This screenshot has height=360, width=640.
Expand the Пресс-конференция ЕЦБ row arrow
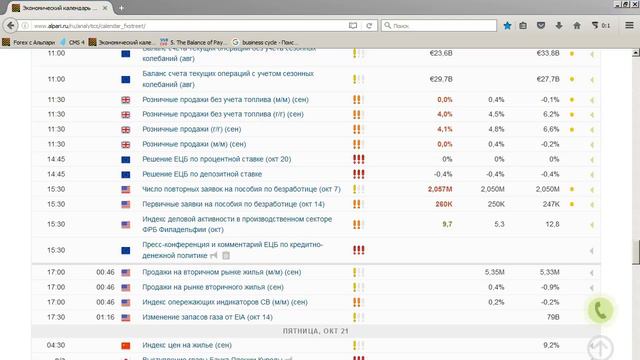click(x=591, y=251)
